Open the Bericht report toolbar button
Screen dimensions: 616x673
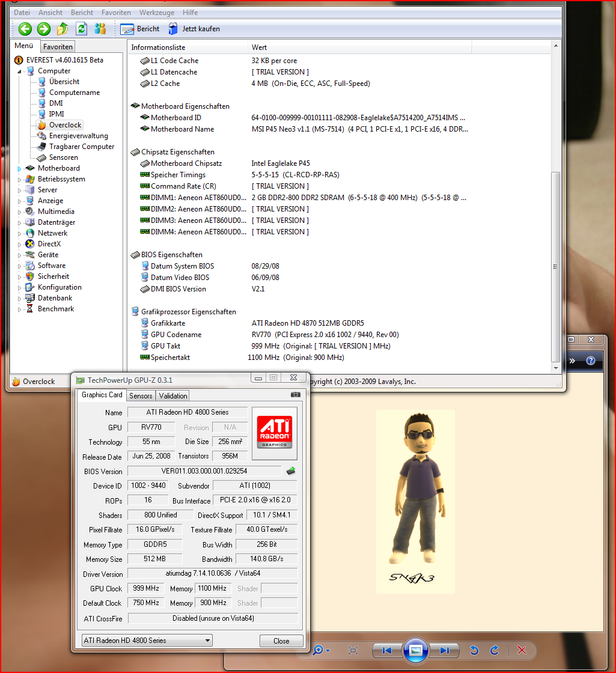pyautogui.click(x=140, y=29)
